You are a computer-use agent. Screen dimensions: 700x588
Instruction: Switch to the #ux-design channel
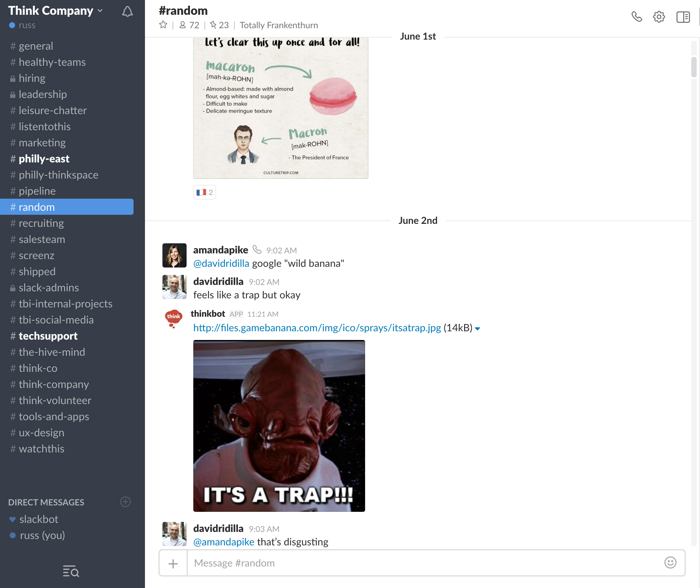point(67,433)
